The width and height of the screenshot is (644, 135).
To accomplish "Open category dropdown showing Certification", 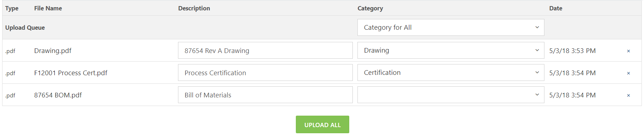I will [451, 73].
